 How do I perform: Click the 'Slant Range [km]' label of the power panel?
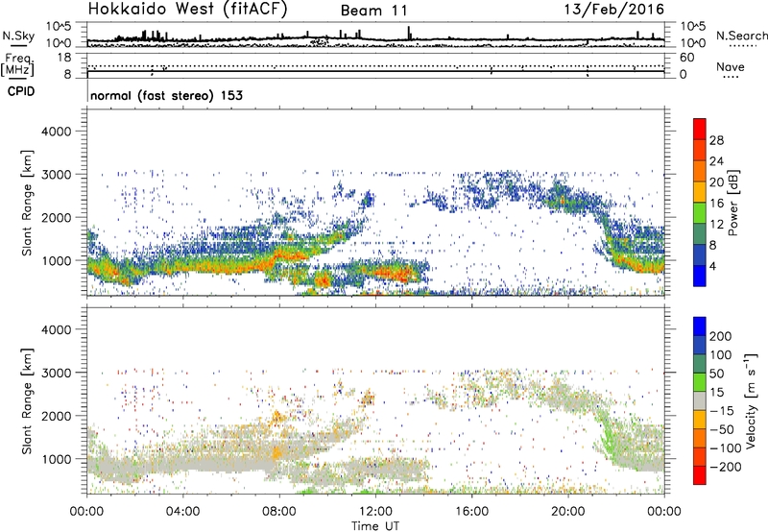pyautogui.click(x=27, y=203)
